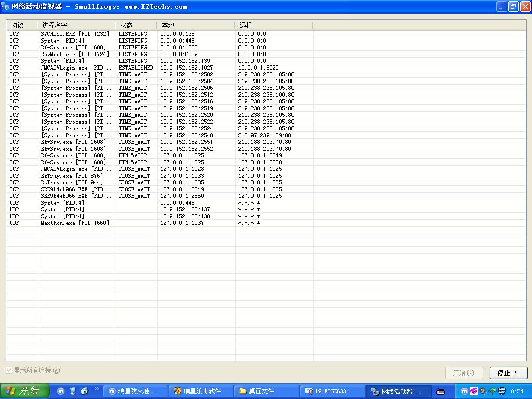The image size is (532, 399).
Task: Sort by the 协议 column header
Action: (22, 25)
